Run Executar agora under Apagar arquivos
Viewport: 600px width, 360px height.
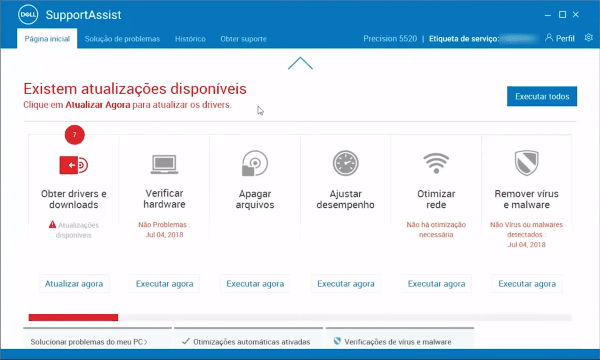(255, 284)
